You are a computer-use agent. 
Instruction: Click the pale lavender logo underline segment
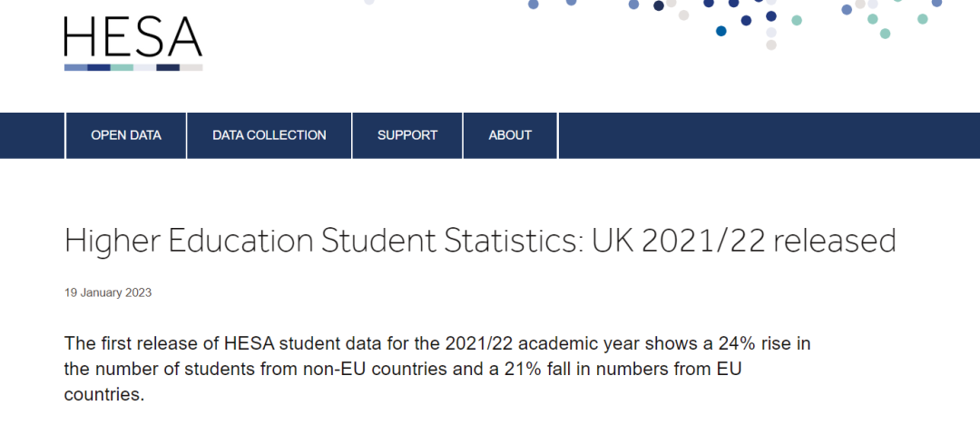pos(145,67)
